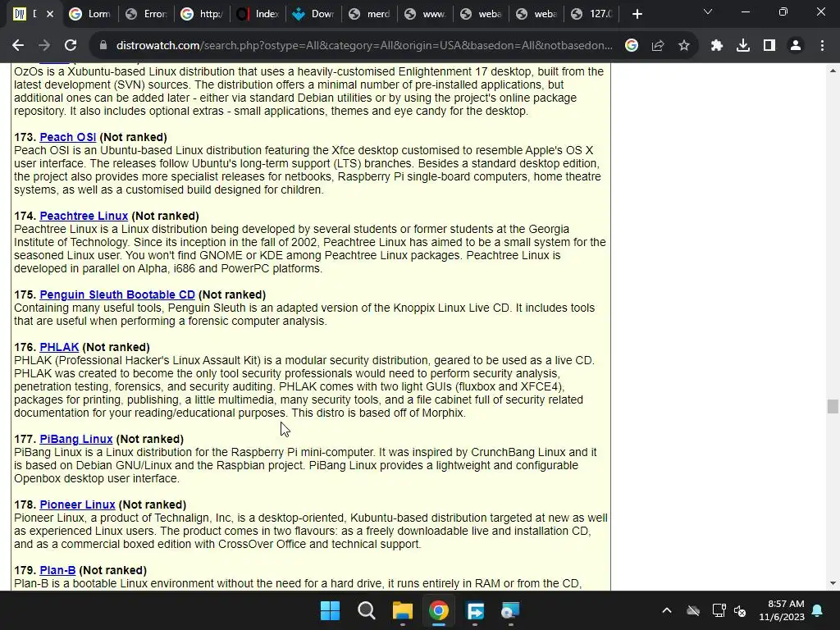Open taskbar Search
840x630 pixels.
[367, 610]
